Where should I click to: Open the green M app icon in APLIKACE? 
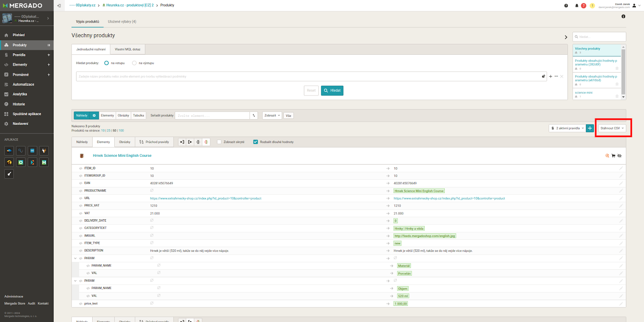coord(44,162)
